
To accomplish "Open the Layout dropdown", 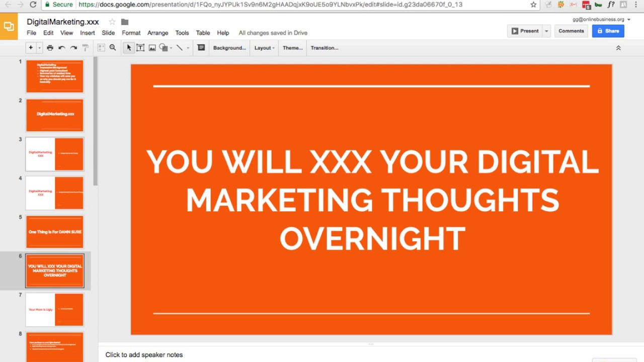I will 264,48.
